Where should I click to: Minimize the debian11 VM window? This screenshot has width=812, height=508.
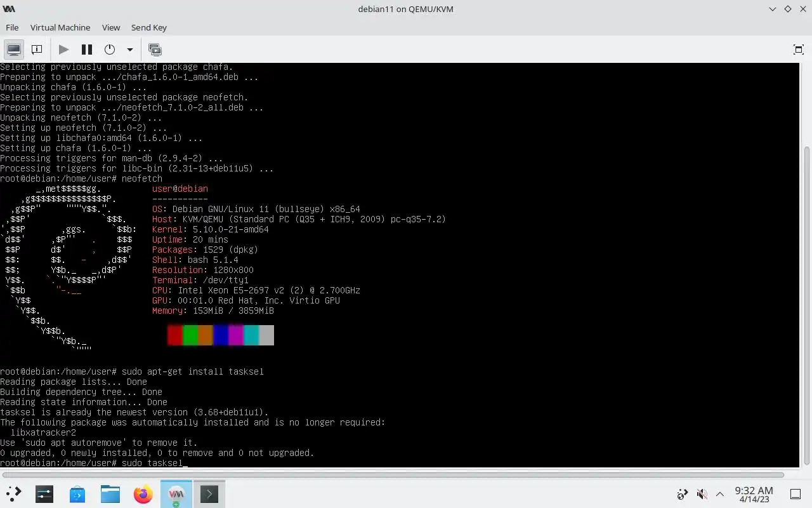[x=772, y=9]
